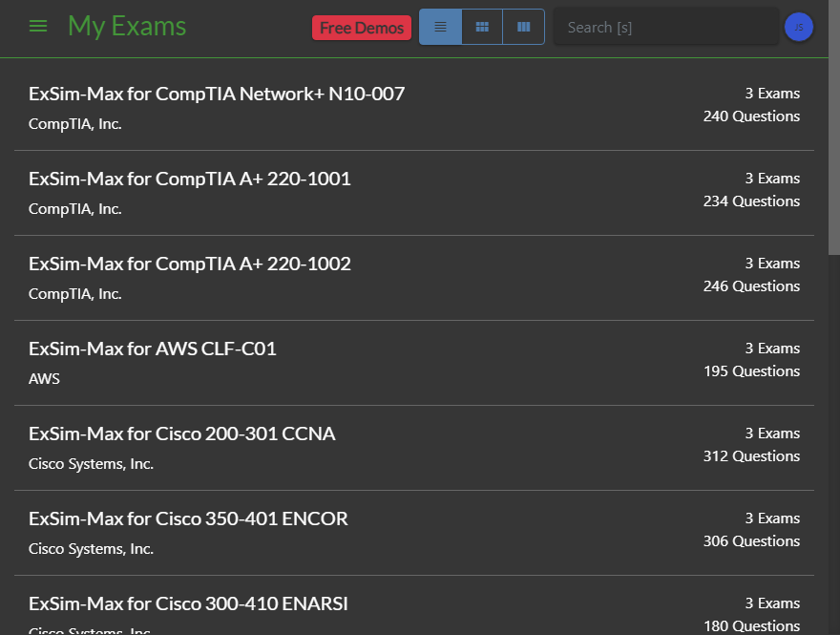Open the JS user avatar menu
This screenshot has height=635, width=840.
coord(798,28)
